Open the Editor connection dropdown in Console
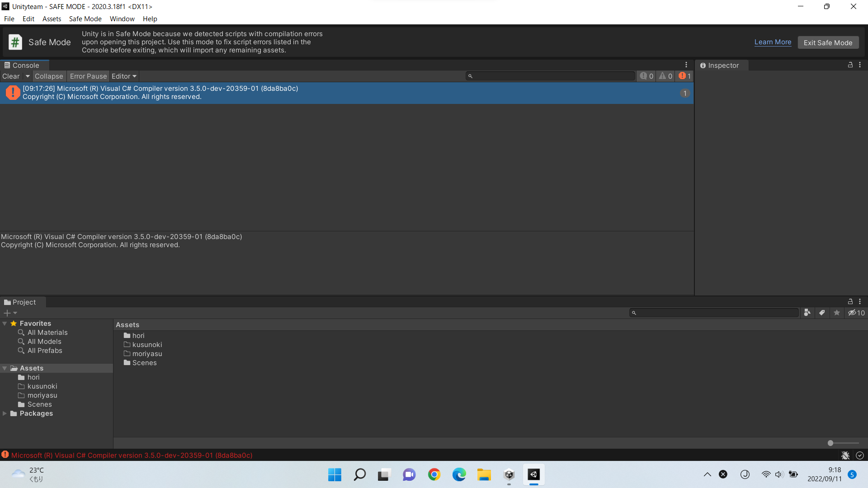Image resolution: width=868 pixels, height=488 pixels. [124, 76]
